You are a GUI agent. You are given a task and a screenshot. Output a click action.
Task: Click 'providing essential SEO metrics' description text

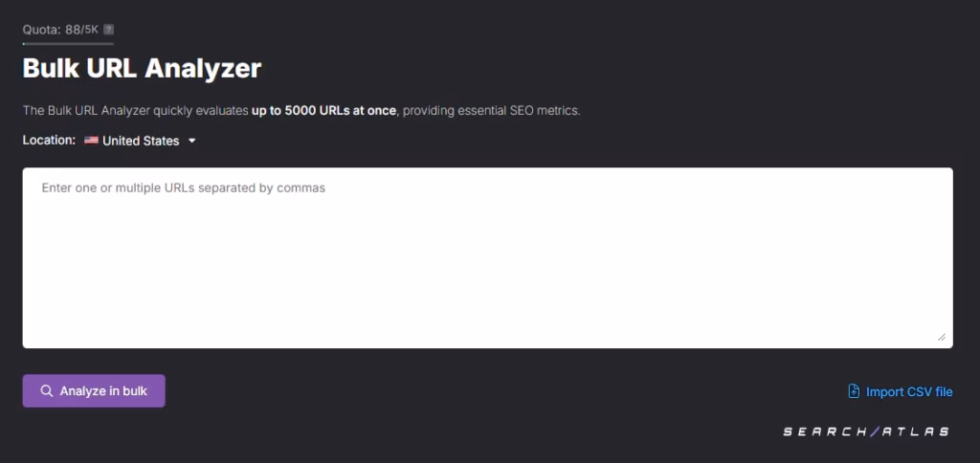(492, 110)
